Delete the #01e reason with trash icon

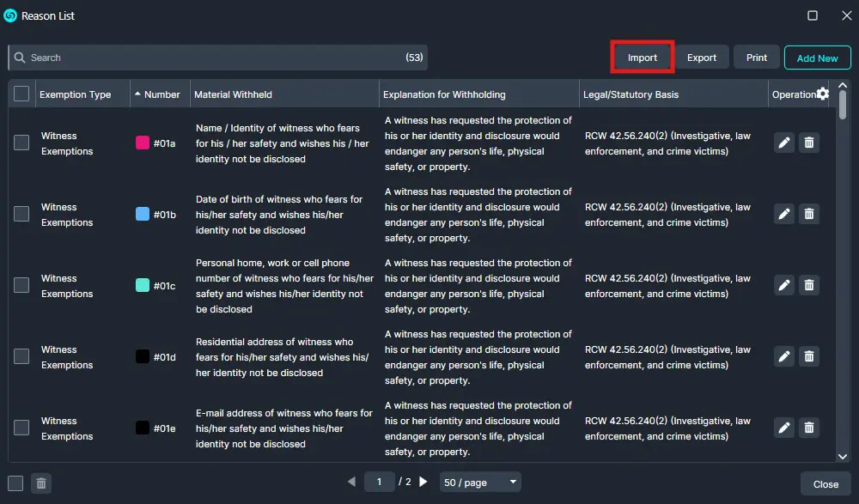click(x=809, y=428)
